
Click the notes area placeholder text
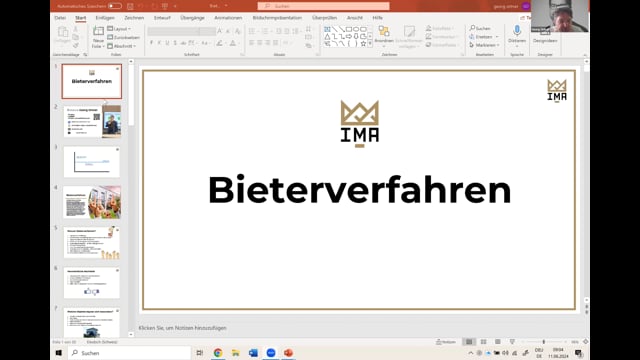click(182, 328)
